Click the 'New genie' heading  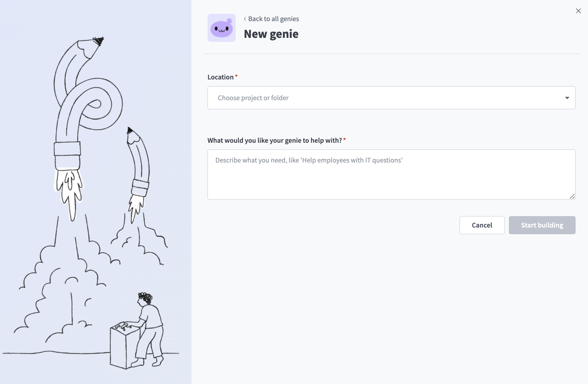point(272,34)
